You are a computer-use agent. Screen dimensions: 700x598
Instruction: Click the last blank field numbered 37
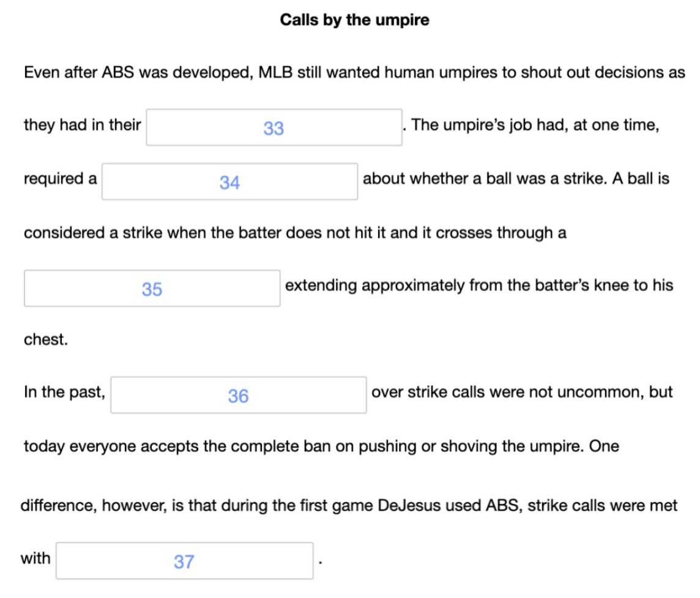pos(185,561)
